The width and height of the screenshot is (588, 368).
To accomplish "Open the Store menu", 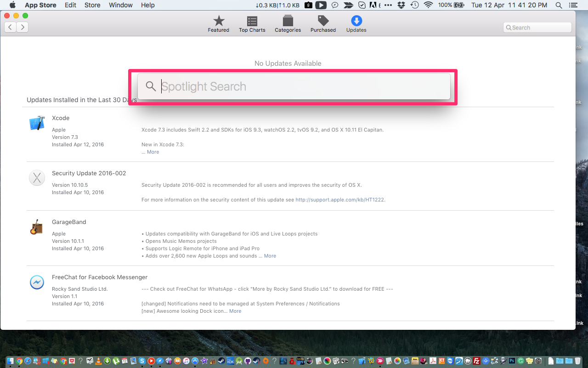I will point(92,5).
